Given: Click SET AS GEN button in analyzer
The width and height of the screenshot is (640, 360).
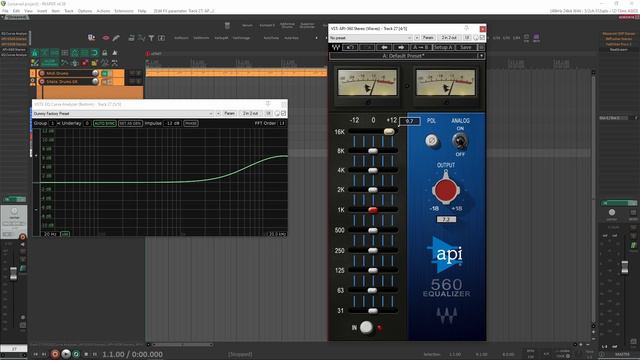Looking at the screenshot, I should tap(130, 123).
